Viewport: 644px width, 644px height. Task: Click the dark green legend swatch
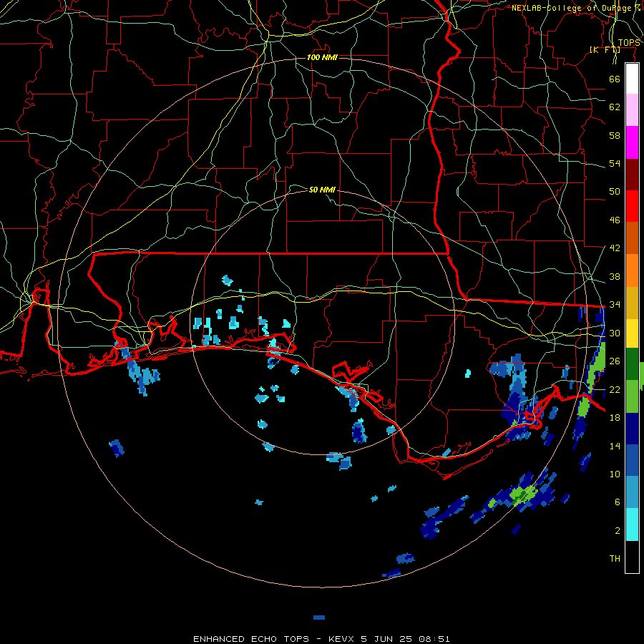pos(632,364)
